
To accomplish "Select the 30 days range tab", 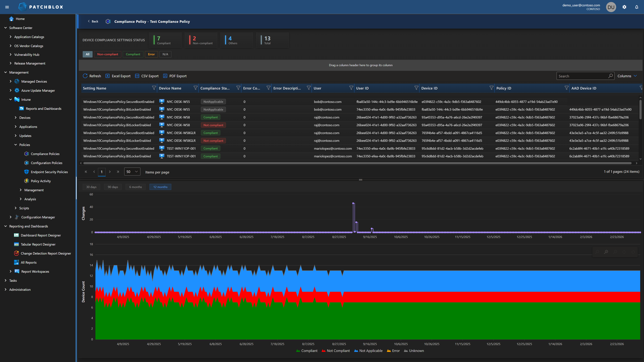I will (x=91, y=187).
